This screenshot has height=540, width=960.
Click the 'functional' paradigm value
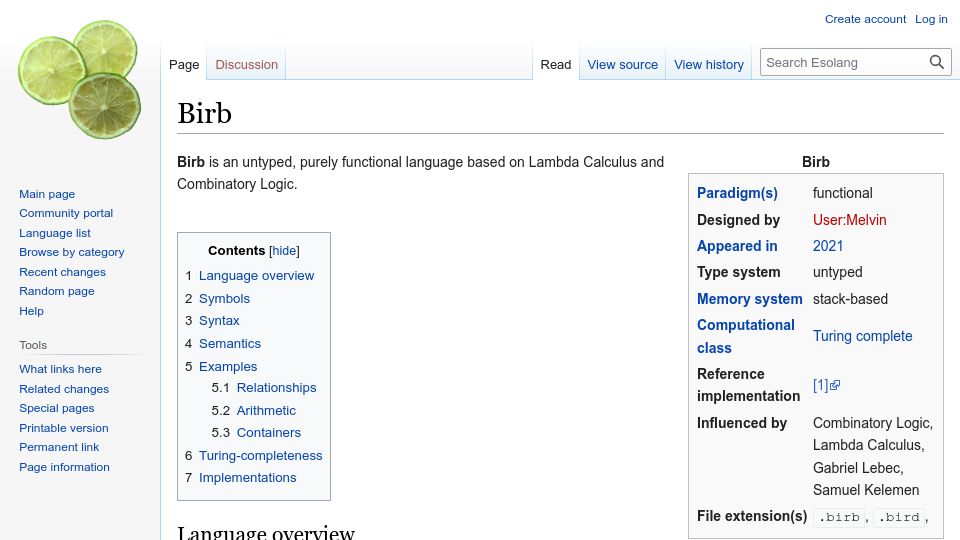pyautogui.click(x=842, y=193)
